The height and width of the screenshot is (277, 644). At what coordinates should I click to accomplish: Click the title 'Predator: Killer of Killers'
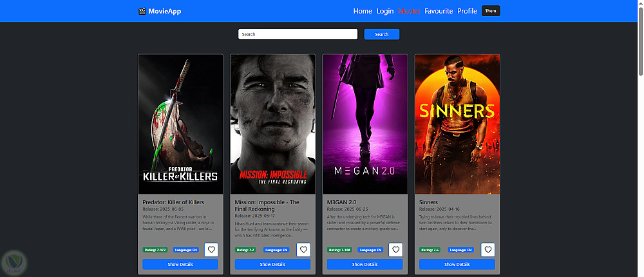tap(173, 202)
